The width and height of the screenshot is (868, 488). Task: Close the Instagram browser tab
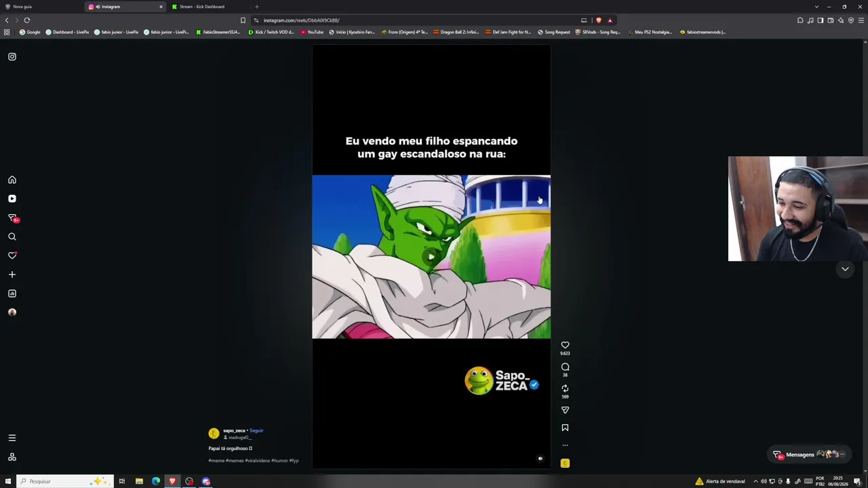tap(161, 7)
